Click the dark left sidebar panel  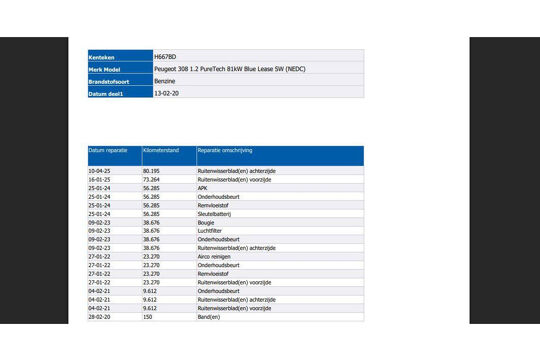[x=34, y=180]
